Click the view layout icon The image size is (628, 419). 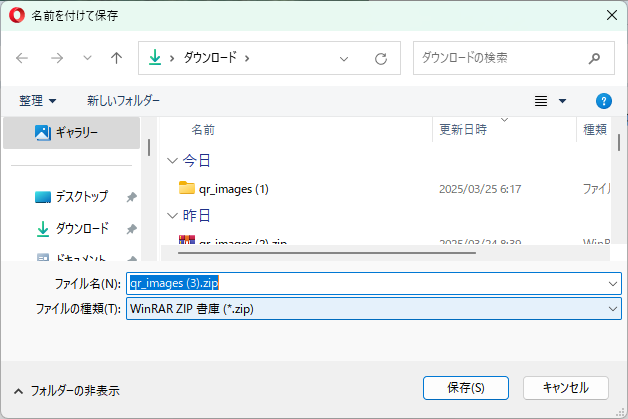541,101
